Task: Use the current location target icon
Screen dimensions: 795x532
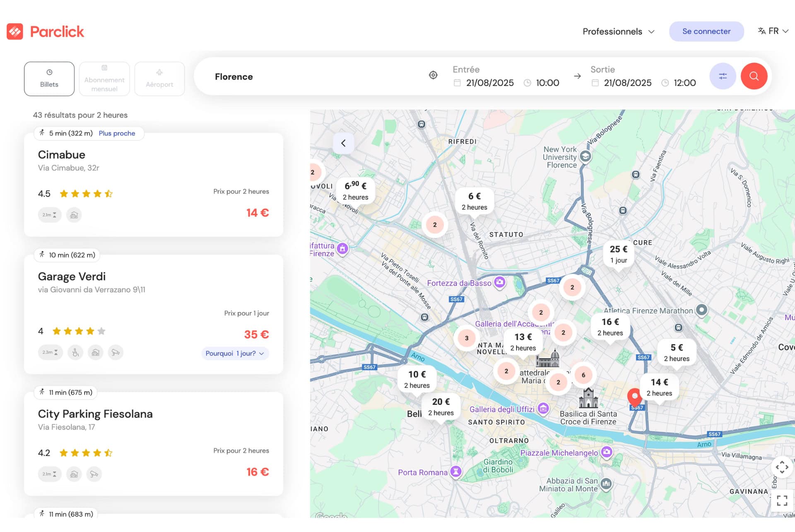Action: pos(433,75)
